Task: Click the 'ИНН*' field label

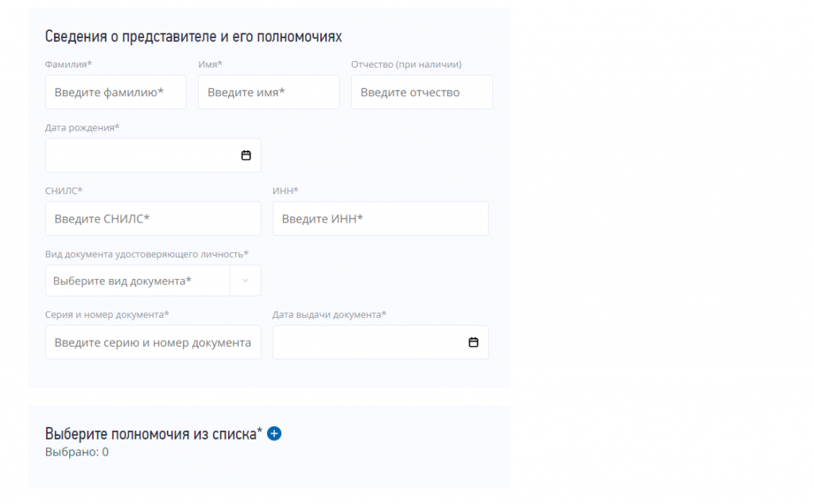Action: coord(285,190)
